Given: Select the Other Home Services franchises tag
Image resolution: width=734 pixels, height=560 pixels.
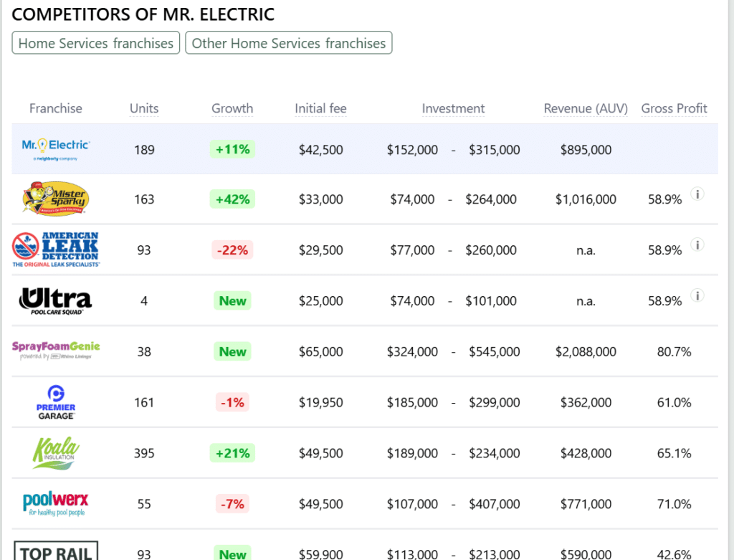Looking at the screenshot, I should (289, 43).
